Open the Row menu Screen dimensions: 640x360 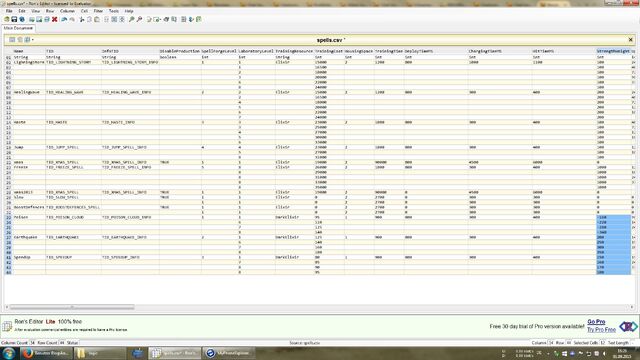(x=50, y=11)
